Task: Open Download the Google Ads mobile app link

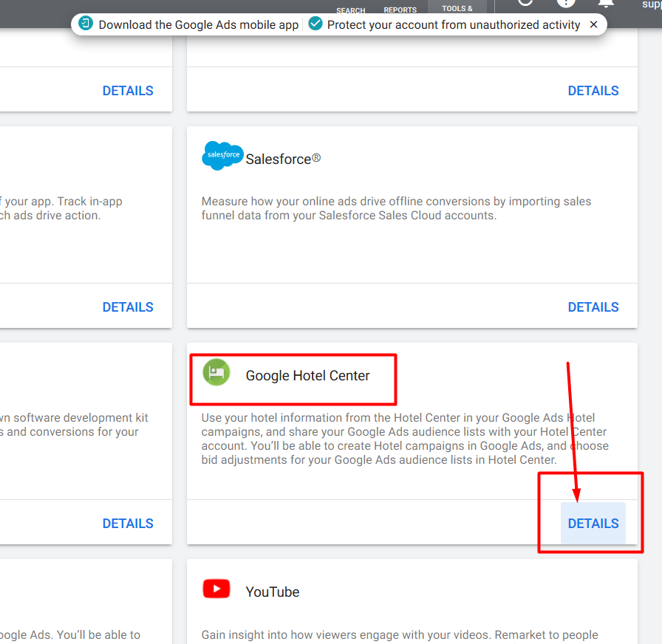Action: 199,24
